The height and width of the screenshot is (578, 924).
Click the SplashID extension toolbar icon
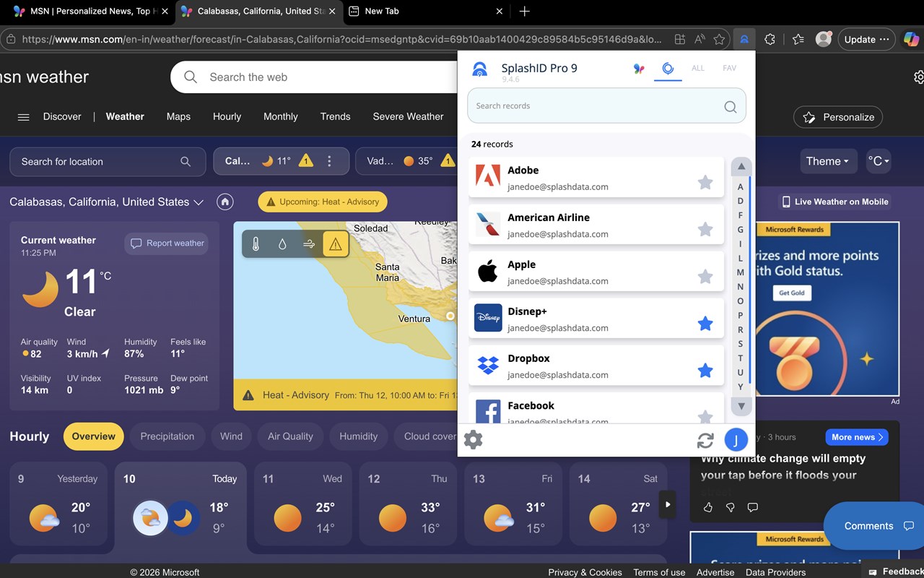744,40
